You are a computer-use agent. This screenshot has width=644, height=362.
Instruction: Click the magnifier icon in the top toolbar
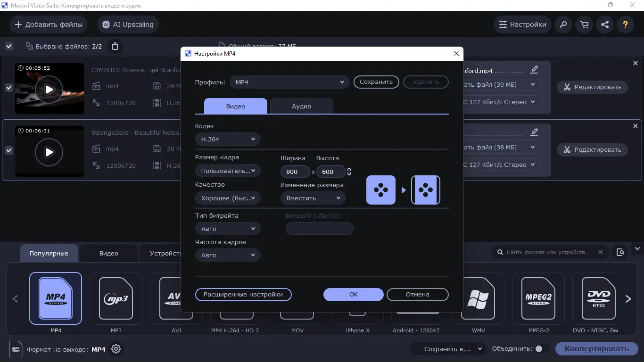tap(563, 25)
